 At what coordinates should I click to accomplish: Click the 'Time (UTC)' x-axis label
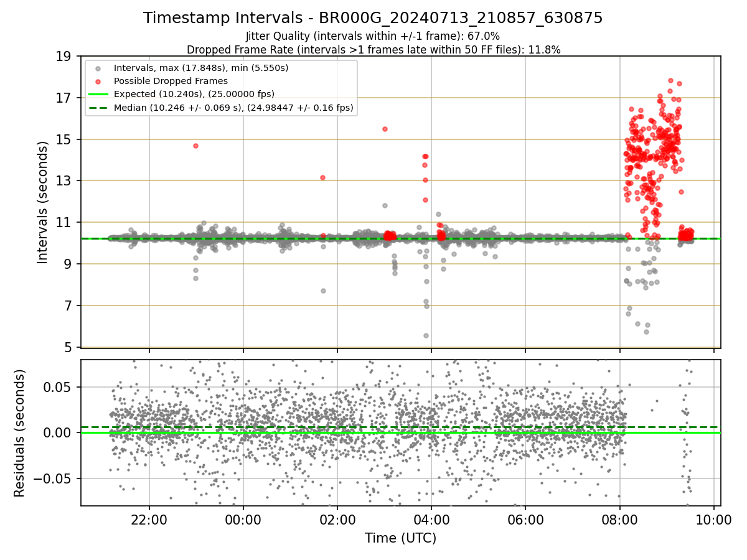(400, 538)
